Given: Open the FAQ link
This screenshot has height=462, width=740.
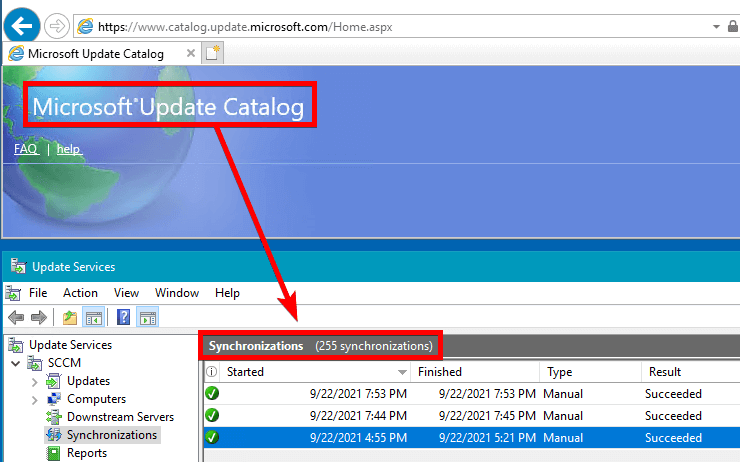Looking at the screenshot, I should (25, 149).
